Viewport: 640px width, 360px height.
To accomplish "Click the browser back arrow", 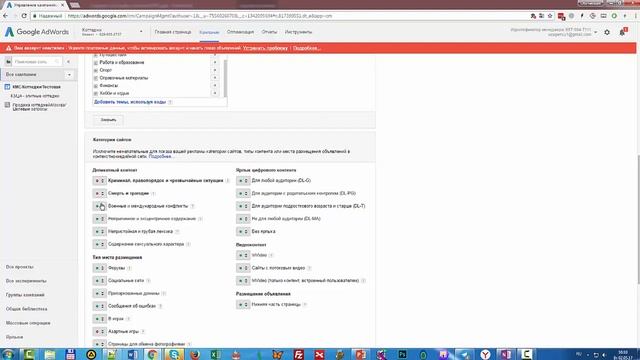I will tap(5, 16).
